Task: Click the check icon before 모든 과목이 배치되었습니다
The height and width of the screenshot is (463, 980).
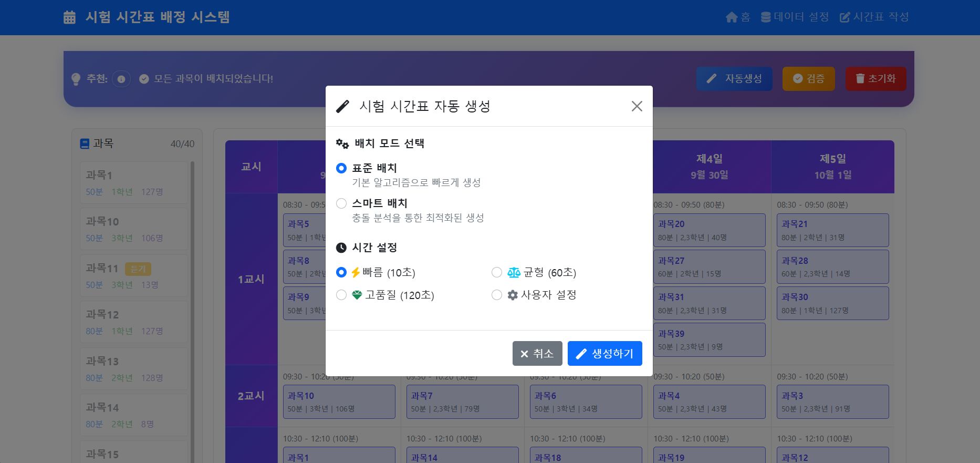Action: coord(144,79)
